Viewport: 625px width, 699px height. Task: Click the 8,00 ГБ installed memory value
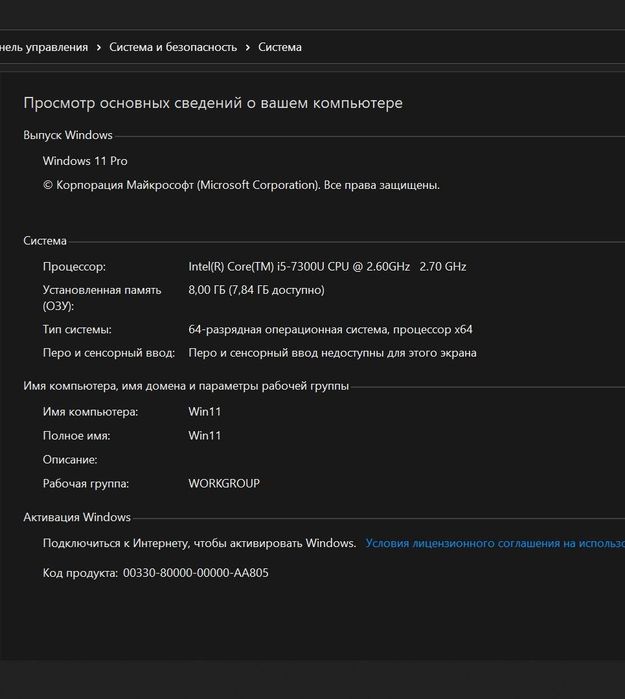pyautogui.click(x=256, y=290)
